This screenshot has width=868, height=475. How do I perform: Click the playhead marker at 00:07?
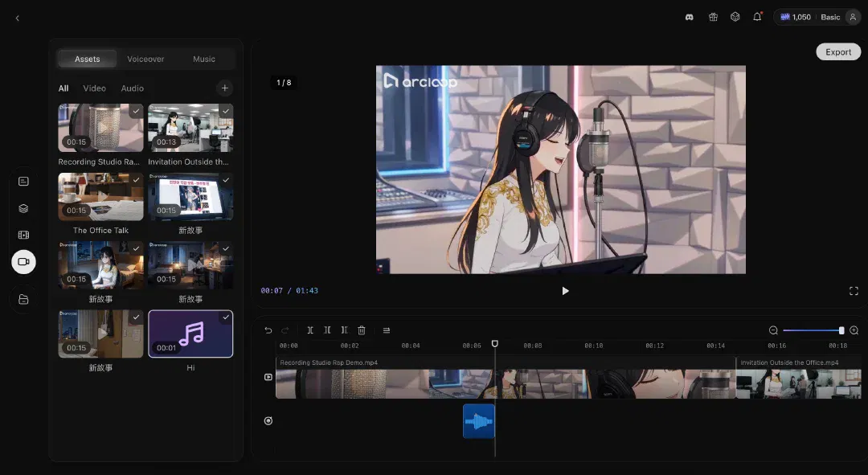(x=495, y=344)
